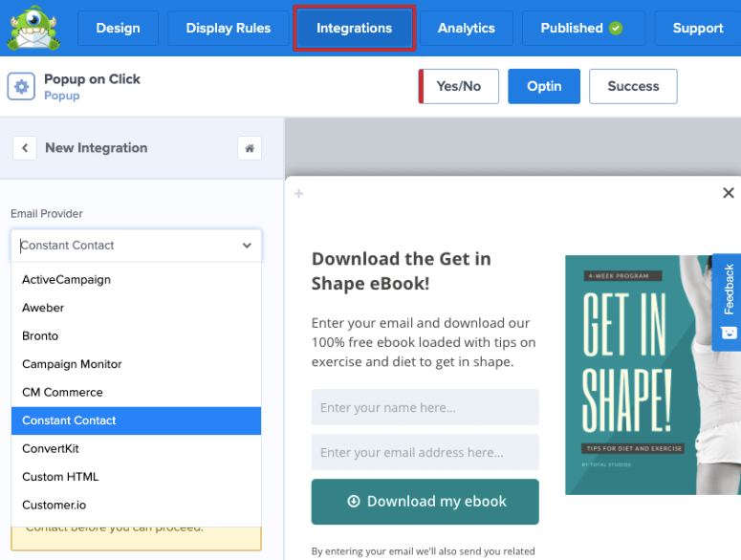
Task: Click the Download my ebook button
Action: (x=425, y=502)
